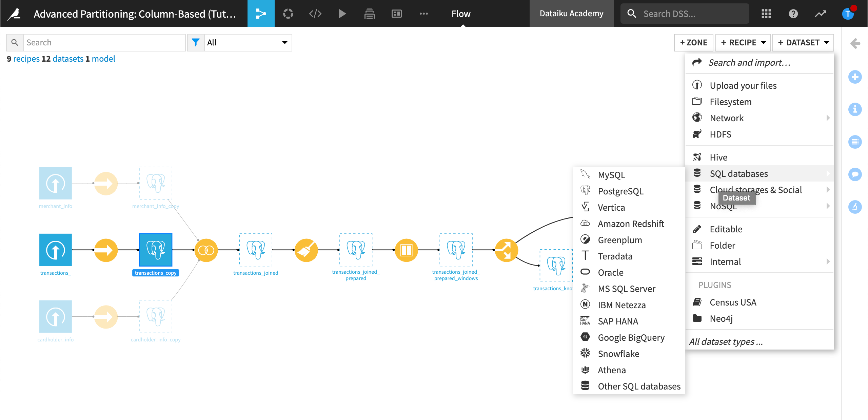Open the Jobs play icon
The image size is (868, 420).
(342, 14)
